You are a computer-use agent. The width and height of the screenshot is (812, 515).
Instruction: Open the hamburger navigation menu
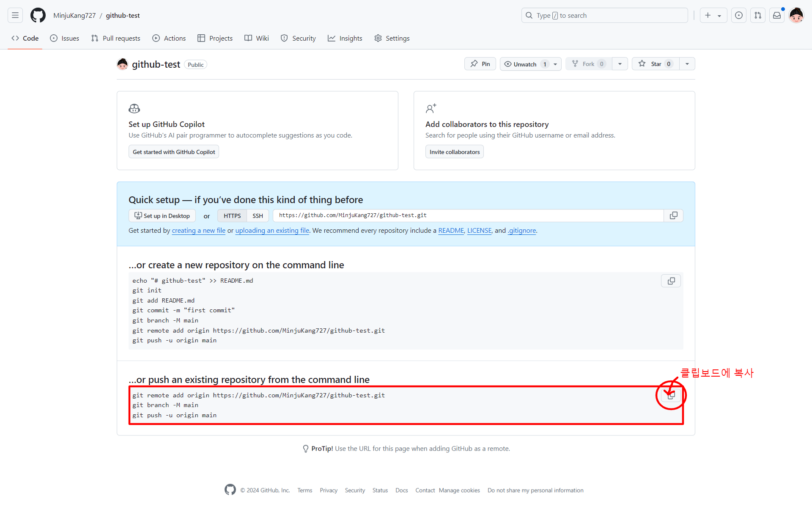coord(15,15)
